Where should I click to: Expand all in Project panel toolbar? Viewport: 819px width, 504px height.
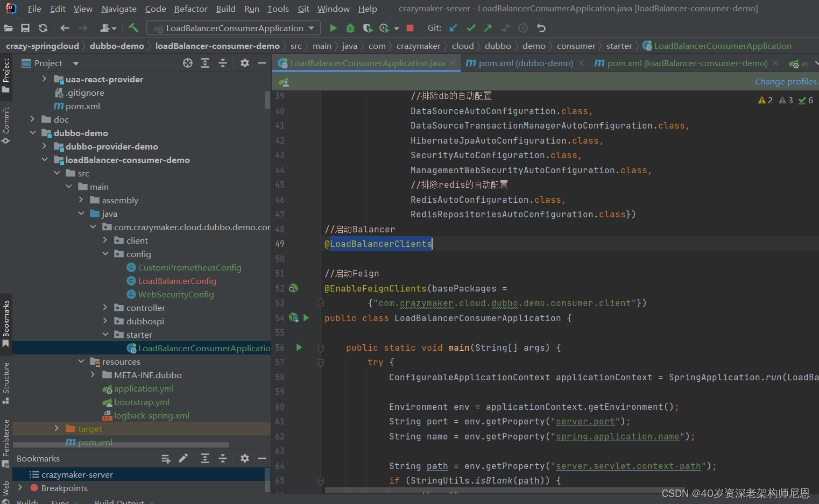(x=205, y=63)
